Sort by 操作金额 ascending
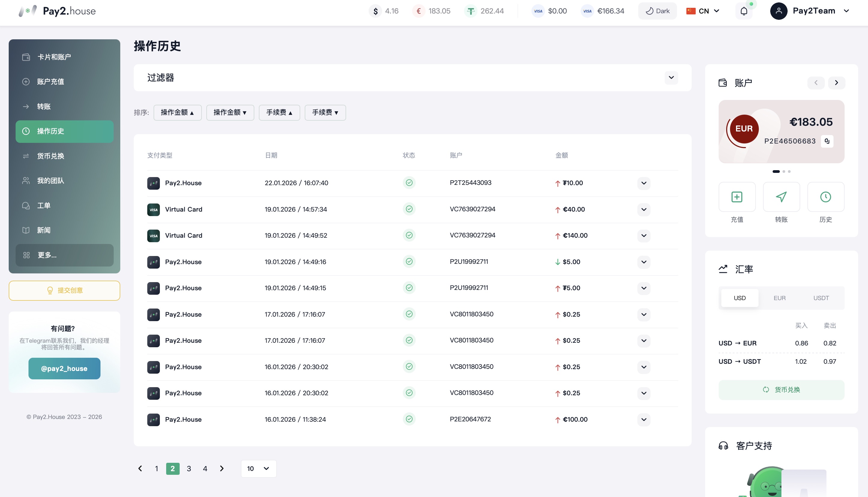868x497 pixels. coord(177,112)
